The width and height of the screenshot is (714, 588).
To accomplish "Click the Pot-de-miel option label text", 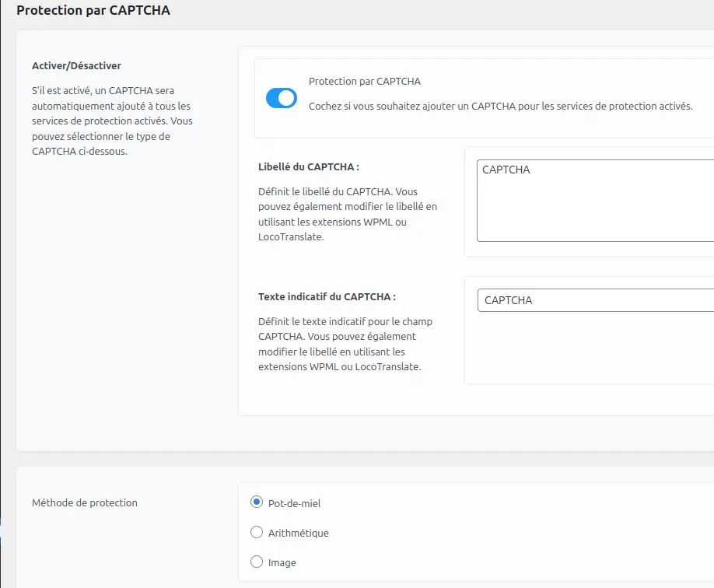I will coord(294,503).
